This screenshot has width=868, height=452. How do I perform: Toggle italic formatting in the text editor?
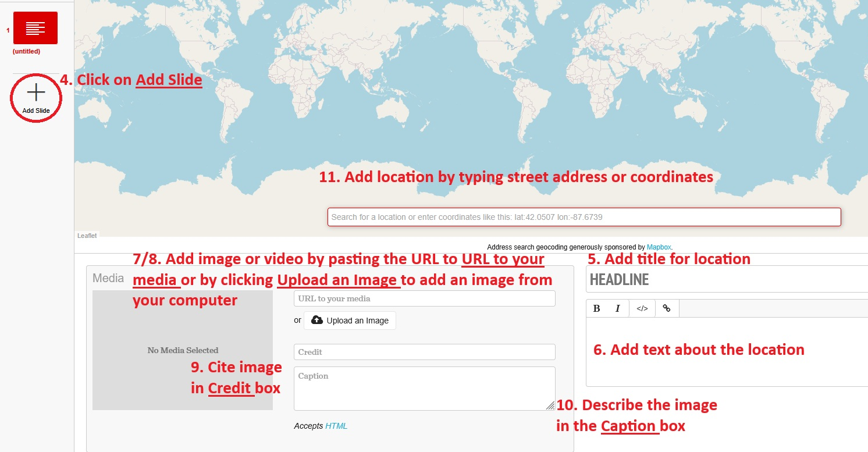618,309
